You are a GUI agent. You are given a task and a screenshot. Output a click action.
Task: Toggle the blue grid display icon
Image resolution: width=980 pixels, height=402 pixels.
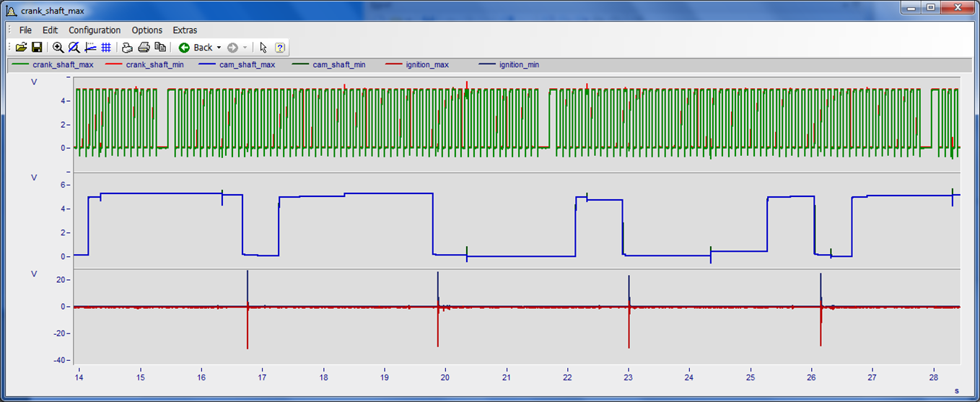pyautogui.click(x=106, y=48)
